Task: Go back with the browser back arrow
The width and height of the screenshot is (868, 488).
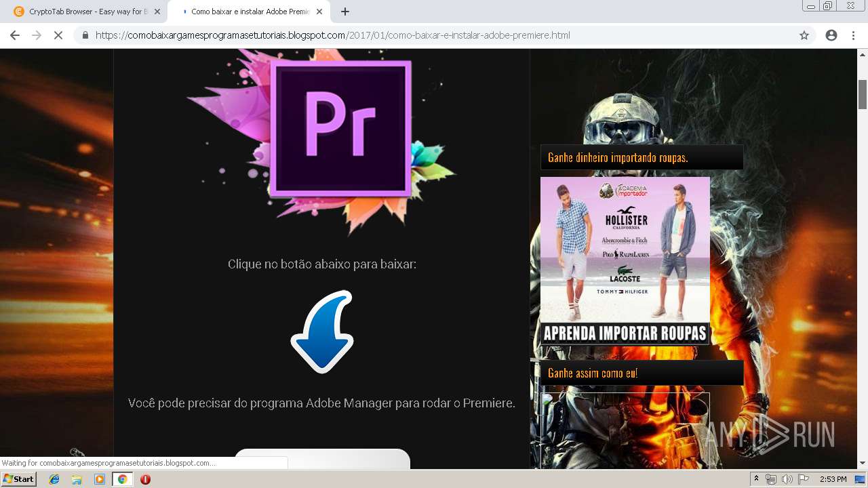Action: tap(15, 35)
